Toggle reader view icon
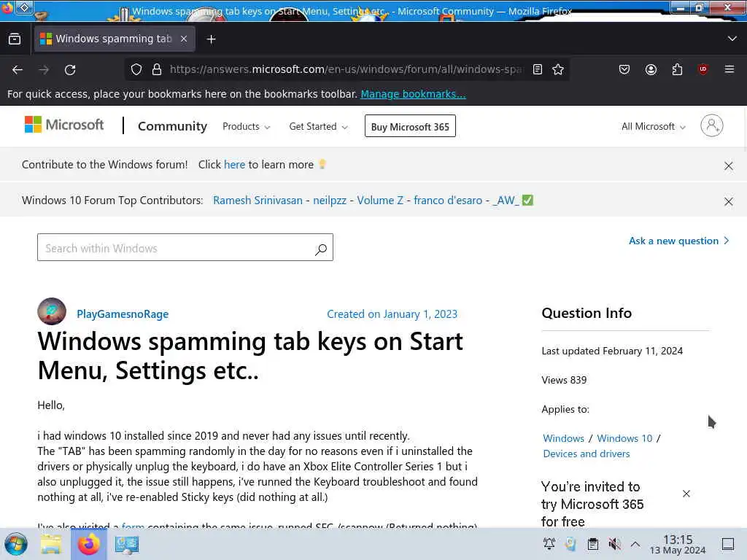 [538, 69]
